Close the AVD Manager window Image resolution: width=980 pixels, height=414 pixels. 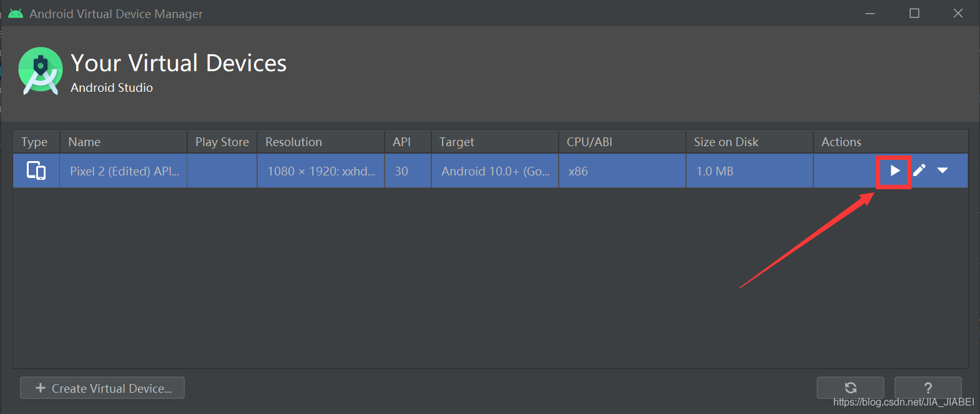(x=958, y=13)
